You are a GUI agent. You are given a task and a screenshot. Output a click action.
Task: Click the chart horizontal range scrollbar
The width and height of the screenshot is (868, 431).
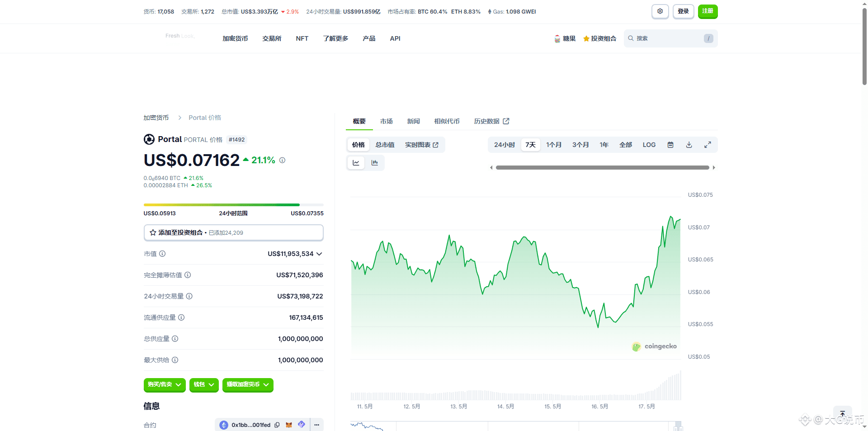click(602, 167)
